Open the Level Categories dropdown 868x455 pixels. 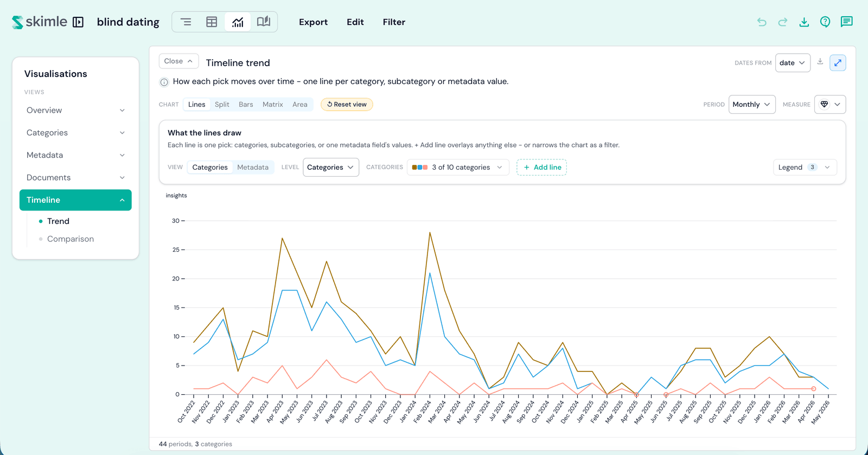(330, 168)
